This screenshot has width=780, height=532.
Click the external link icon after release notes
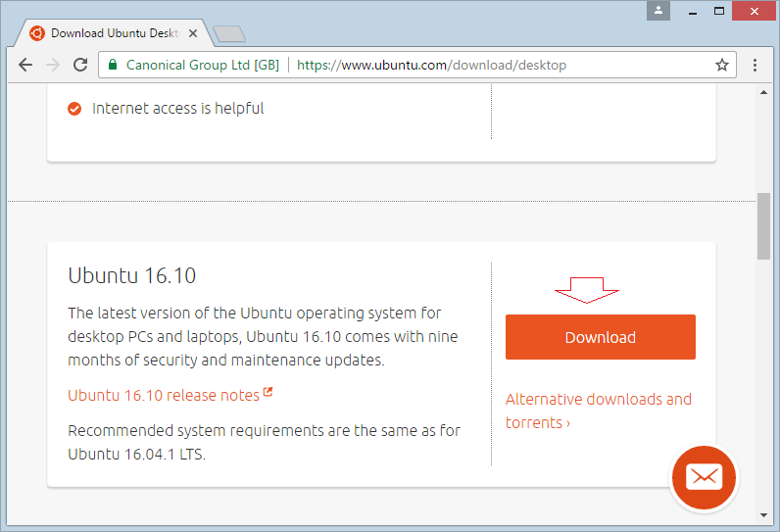click(x=268, y=392)
